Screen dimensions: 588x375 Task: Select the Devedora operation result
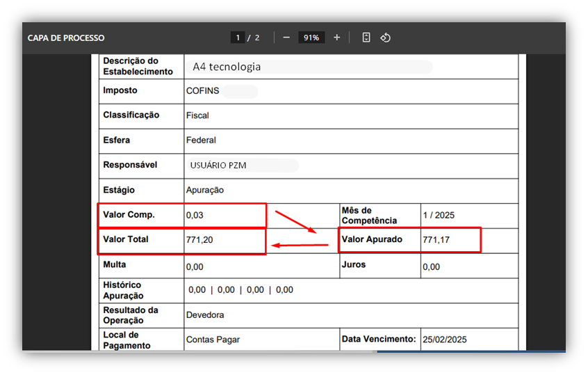point(205,315)
